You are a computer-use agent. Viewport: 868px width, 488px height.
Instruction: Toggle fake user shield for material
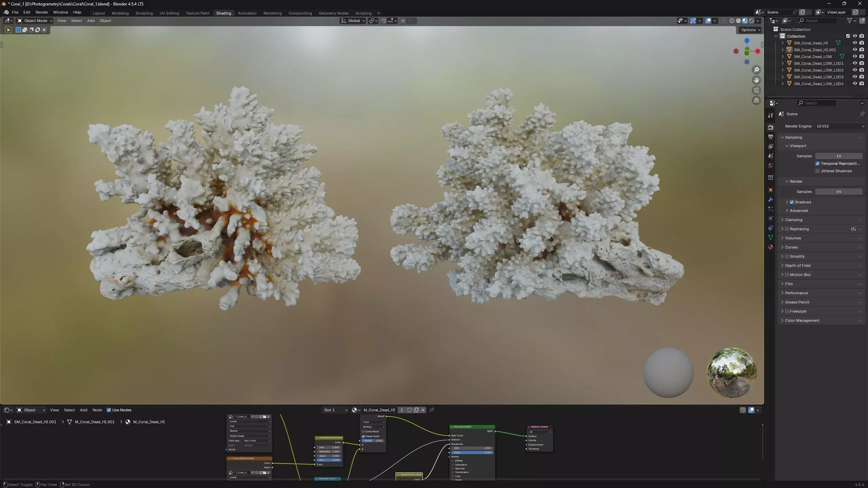[409, 410]
